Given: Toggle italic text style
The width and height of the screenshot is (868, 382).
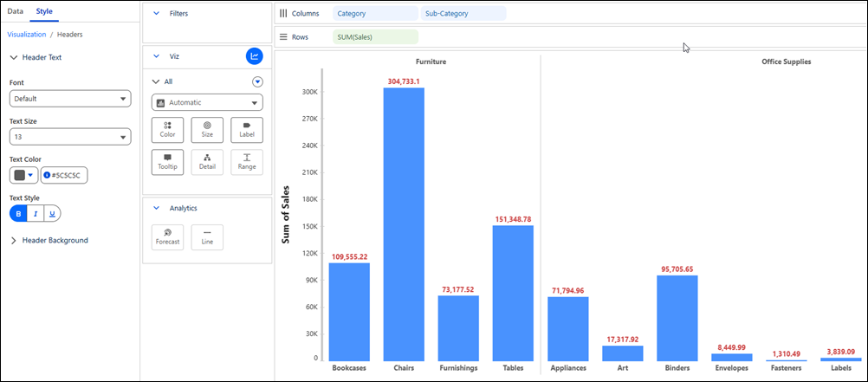Looking at the screenshot, I should [x=36, y=214].
